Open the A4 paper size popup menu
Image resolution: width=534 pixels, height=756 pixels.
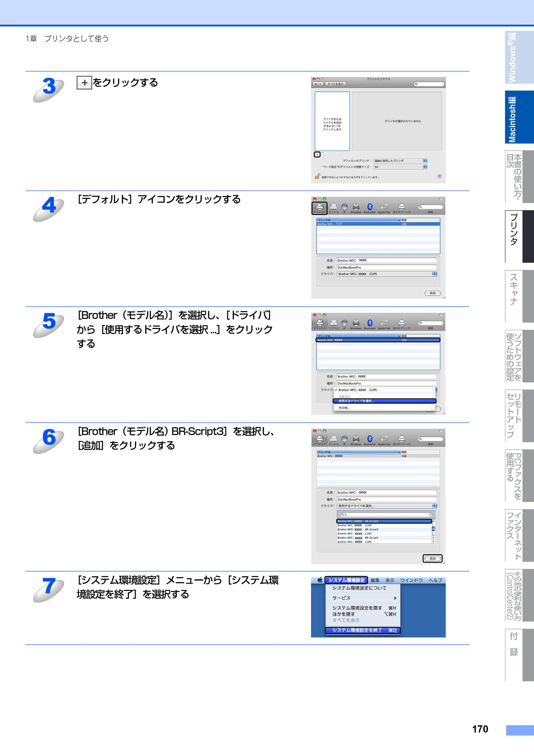400,167
